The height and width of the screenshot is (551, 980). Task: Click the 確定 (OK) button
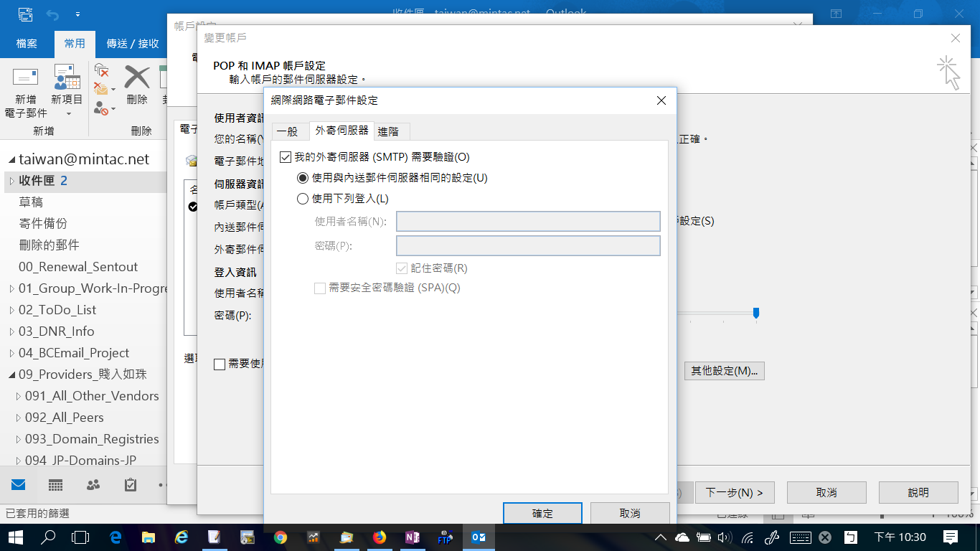pyautogui.click(x=542, y=513)
